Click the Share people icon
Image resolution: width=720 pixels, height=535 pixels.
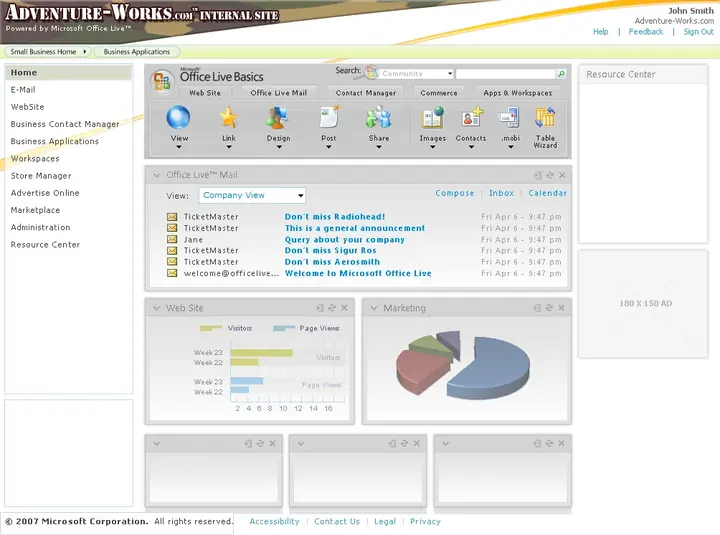[x=378, y=117]
